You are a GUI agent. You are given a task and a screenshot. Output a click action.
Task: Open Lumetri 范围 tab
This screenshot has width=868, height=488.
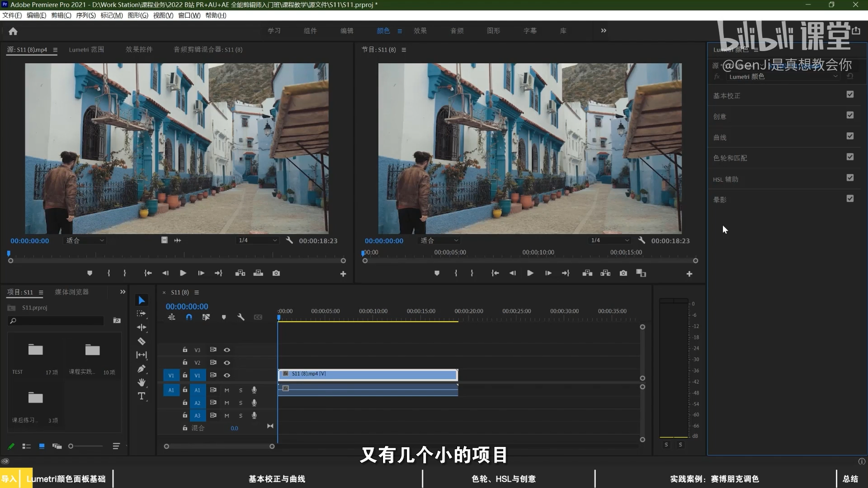coord(86,49)
